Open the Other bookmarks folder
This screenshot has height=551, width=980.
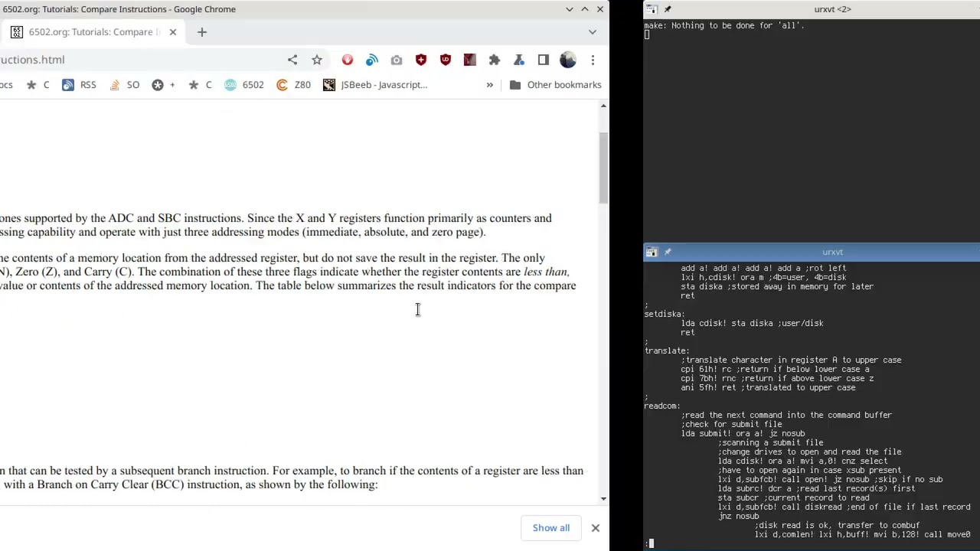[x=556, y=85]
